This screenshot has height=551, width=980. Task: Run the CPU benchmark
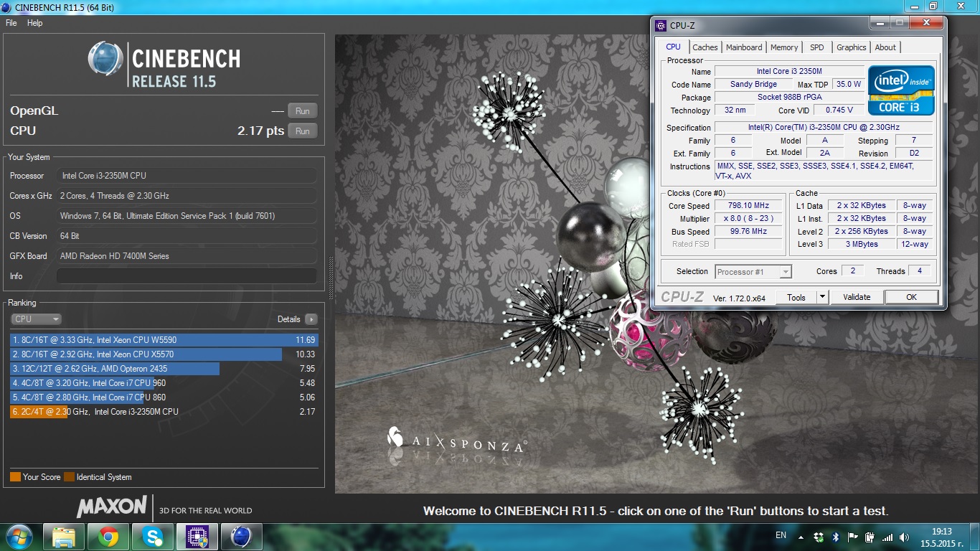[x=302, y=131]
